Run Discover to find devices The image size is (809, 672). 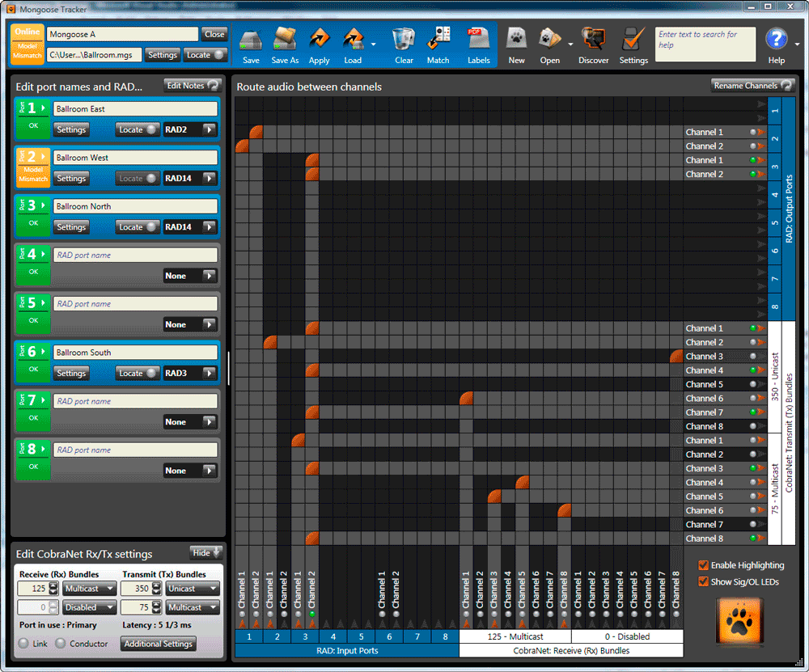coord(593,39)
